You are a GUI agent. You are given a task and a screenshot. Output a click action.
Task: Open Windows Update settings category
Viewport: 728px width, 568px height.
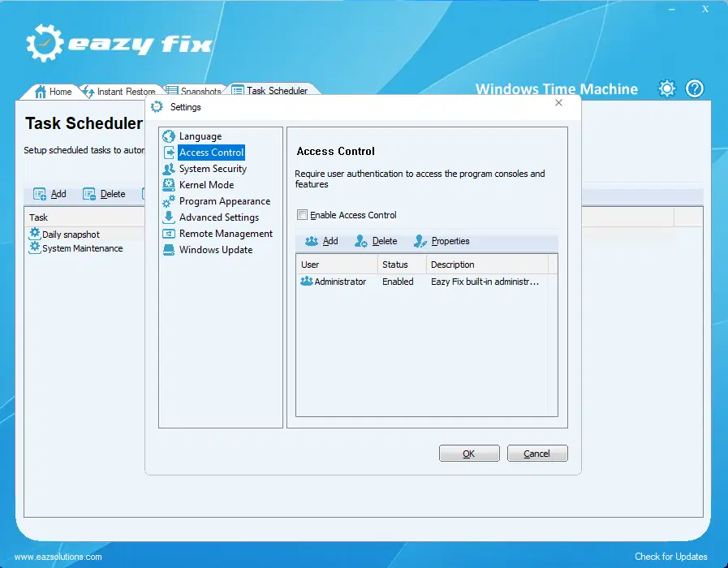point(216,250)
